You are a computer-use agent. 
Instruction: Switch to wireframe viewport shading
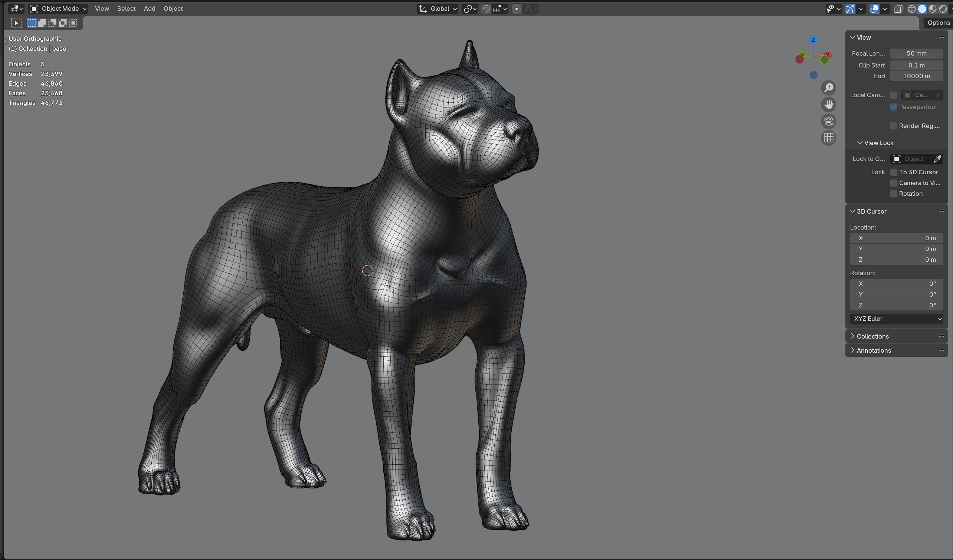(912, 9)
